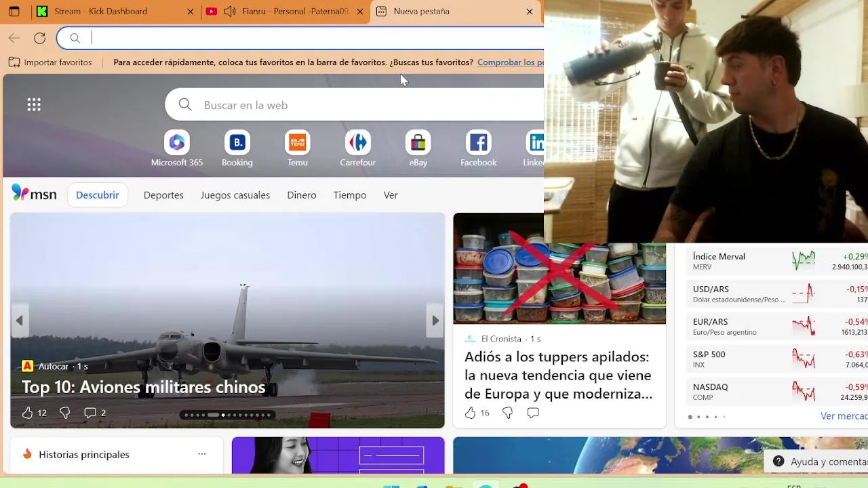The width and height of the screenshot is (868, 488).
Task: Dislike the tuppers article
Action: click(507, 413)
